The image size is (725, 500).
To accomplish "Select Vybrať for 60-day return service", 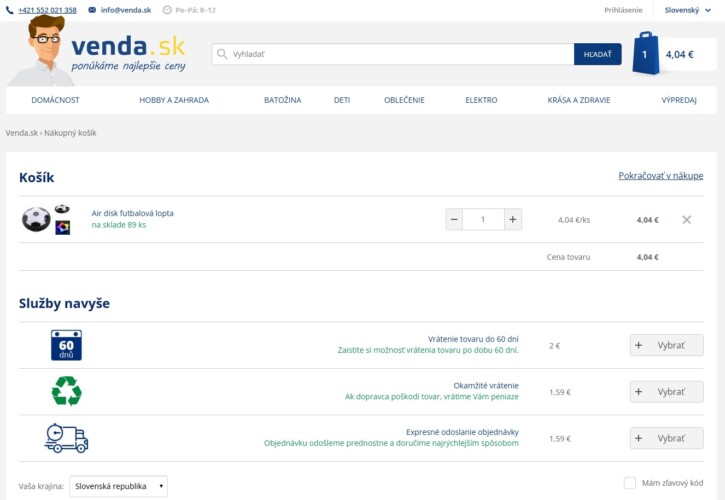I will point(666,345).
